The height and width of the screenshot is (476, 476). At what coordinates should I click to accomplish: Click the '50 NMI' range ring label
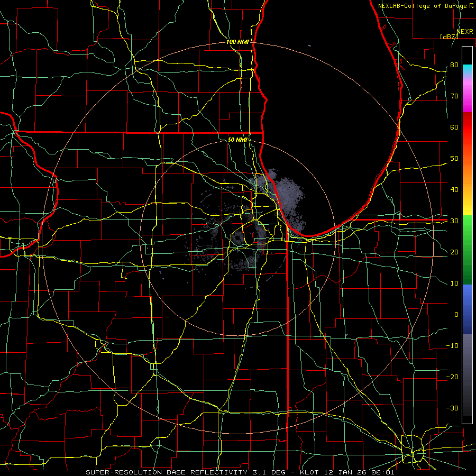(x=237, y=140)
